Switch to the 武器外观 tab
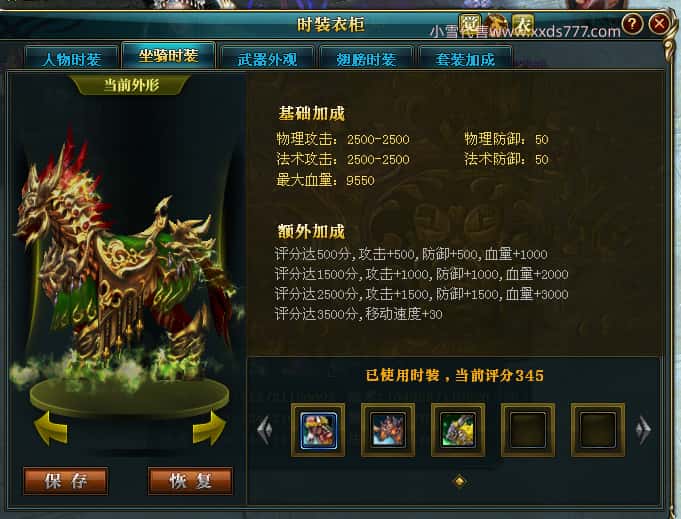The height and width of the screenshot is (519, 681). (x=268, y=58)
